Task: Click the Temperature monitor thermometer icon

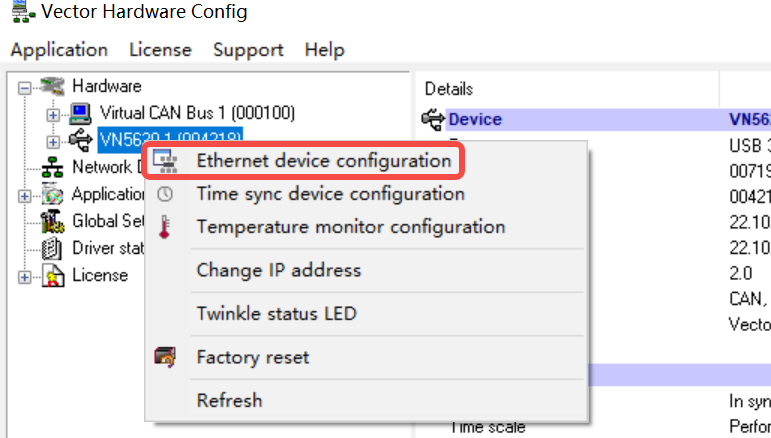Action: pyautogui.click(x=166, y=228)
